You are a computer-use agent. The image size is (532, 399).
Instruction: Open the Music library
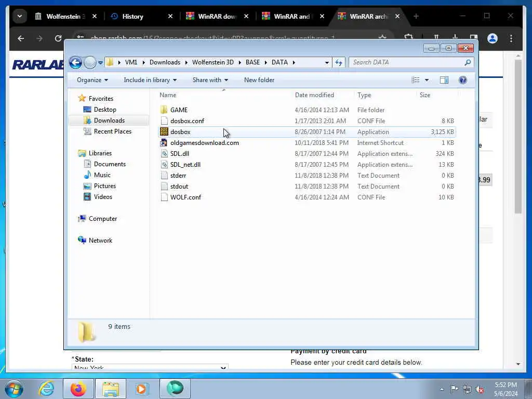[x=102, y=175]
